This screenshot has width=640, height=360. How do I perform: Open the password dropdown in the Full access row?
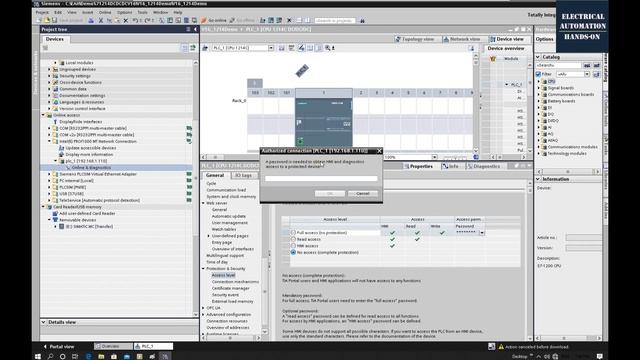pyautogui.click(x=482, y=233)
